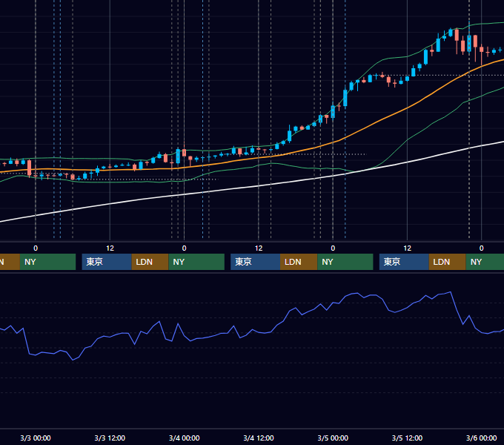The image size is (504, 445).
Task: Select the LDN session block on 3/5
Action: coord(448,262)
